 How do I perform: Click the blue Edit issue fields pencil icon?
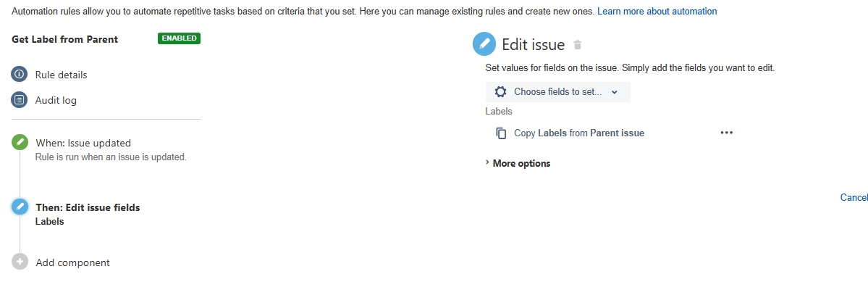click(x=20, y=207)
